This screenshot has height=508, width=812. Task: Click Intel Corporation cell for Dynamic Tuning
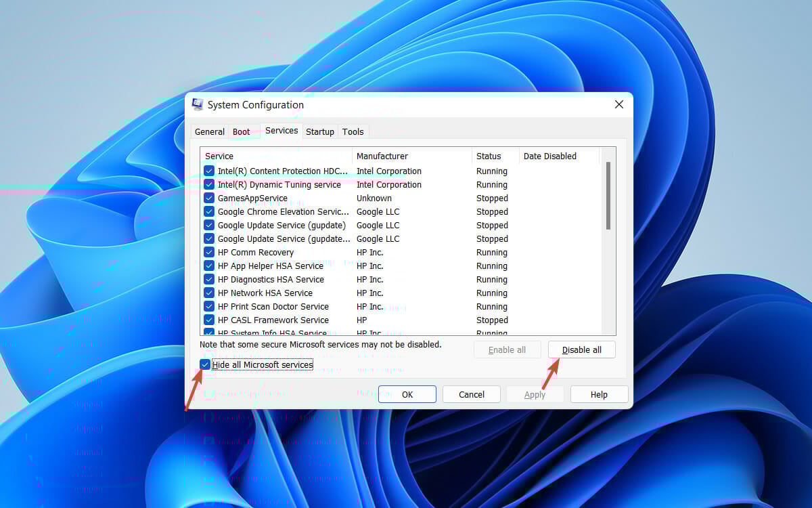(x=389, y=185)
